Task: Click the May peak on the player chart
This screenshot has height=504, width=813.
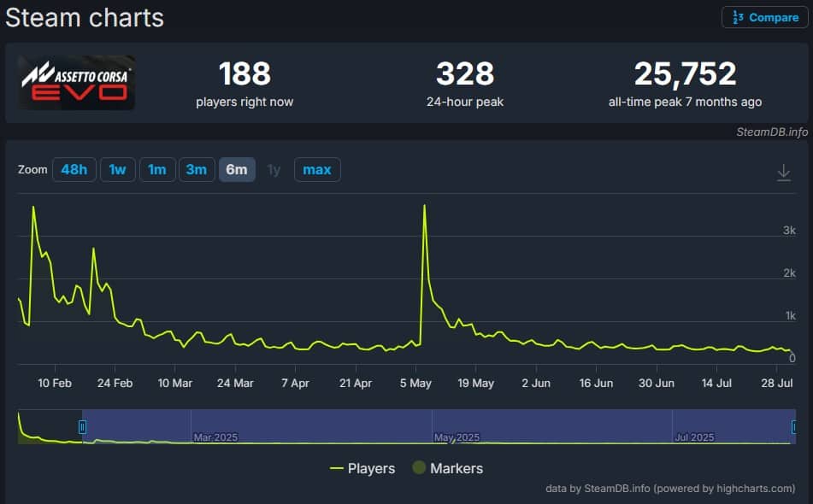Action: click(424, 206)
